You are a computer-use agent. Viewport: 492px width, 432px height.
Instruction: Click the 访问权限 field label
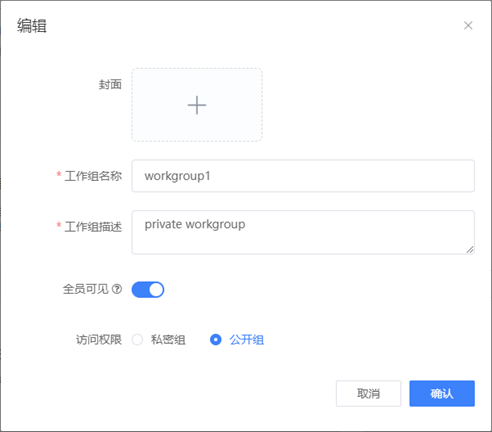(99, 340)
